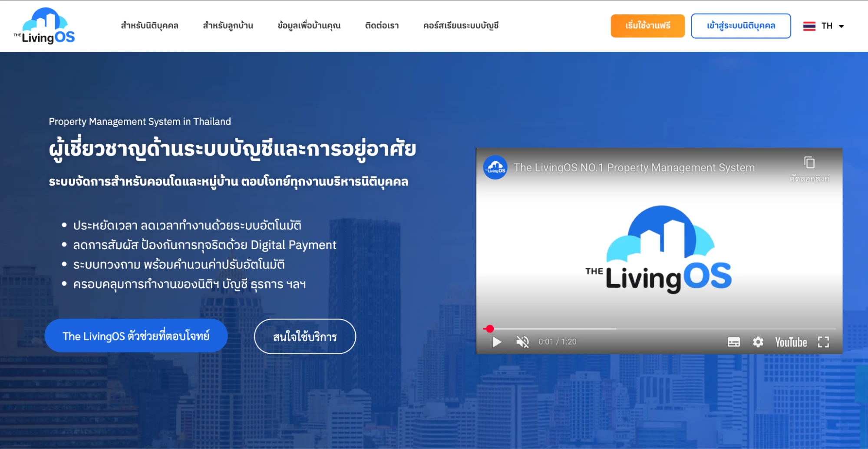This screenshot has height=449, width=868.
Task: Copy video link icon
Action: pyautogui.click(x=809, y=163)
